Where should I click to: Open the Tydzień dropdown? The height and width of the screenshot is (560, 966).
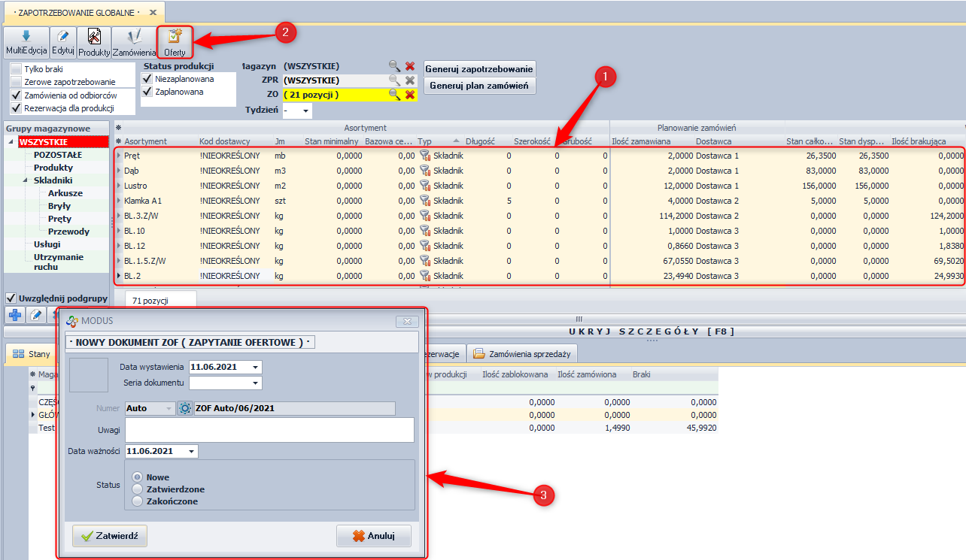coord(305,110)
